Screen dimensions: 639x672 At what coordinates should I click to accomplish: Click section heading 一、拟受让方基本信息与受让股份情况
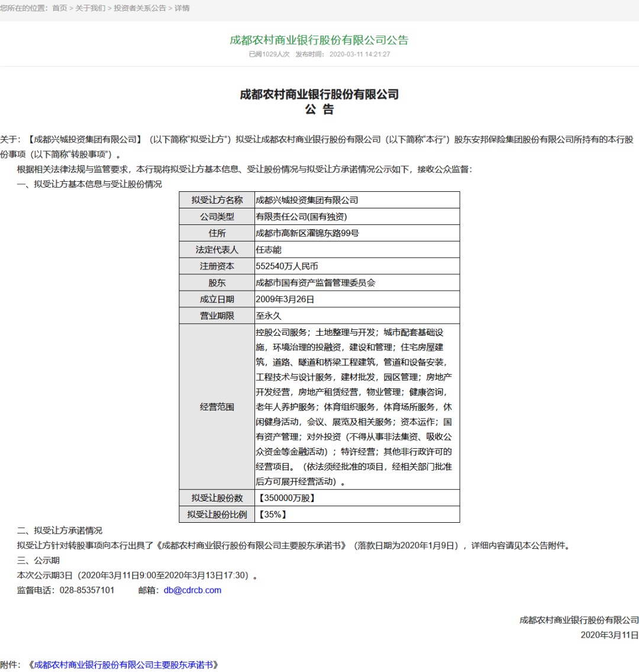tap(89, 184)
